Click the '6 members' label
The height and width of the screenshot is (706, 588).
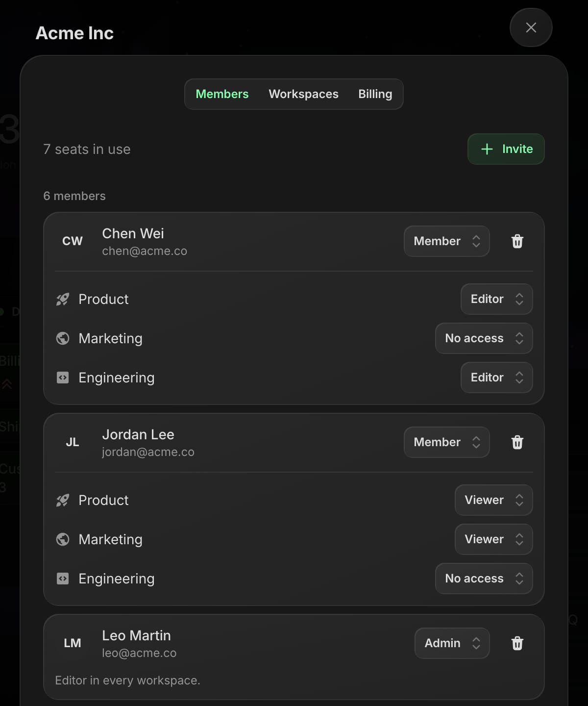(x=74, y=196)
